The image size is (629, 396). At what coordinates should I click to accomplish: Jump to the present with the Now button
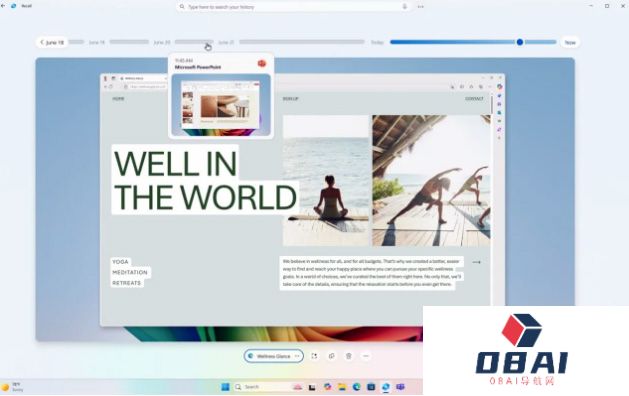(570, 42)
